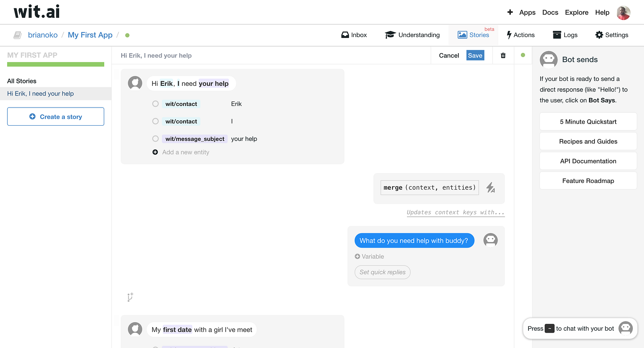Select the radio for wit/contact I
Image resolution: width=644 pixels, height=348 pixels.
coord(155,121)
